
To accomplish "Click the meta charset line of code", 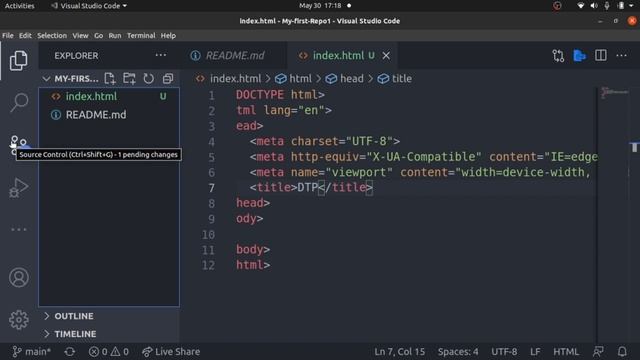I will point(325,141).
